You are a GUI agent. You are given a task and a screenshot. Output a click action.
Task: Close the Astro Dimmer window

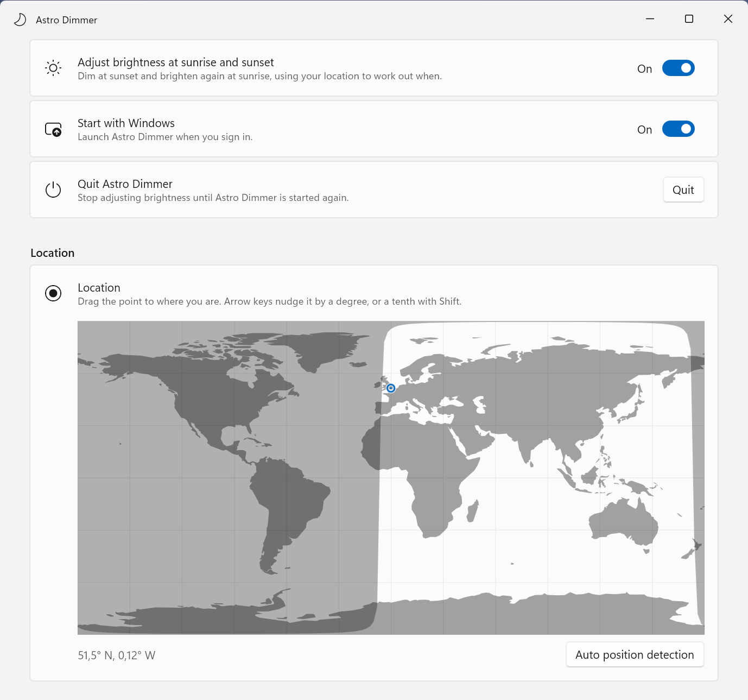tap(728, 19)
